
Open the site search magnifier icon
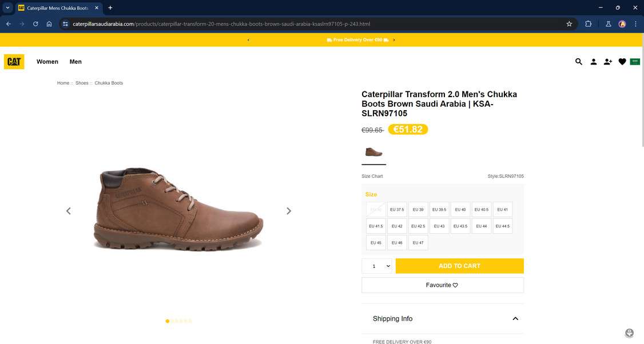coord(578,62)
